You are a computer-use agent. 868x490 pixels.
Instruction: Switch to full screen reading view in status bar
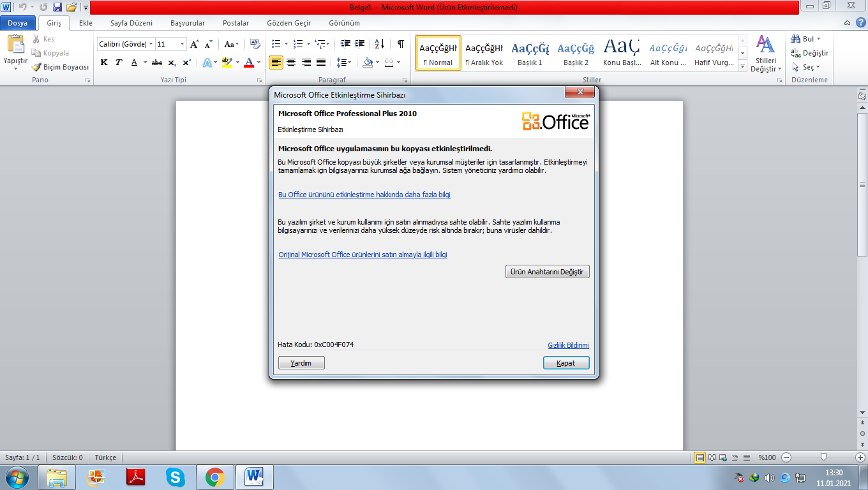click(712, 457)
